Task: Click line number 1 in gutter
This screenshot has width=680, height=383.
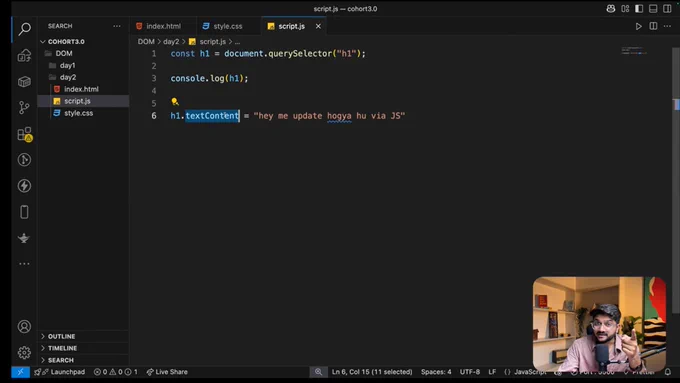Action: click(x=154, y=54)
